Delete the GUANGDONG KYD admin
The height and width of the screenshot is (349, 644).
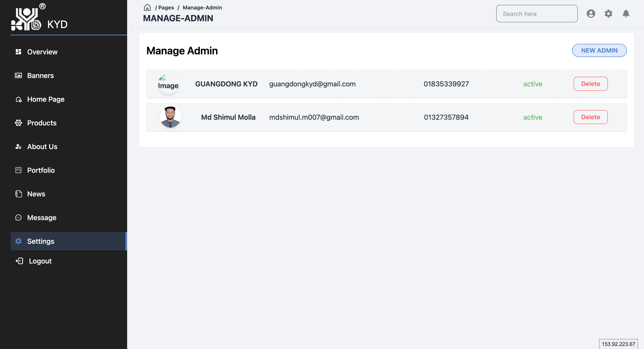tap(590, 84)
